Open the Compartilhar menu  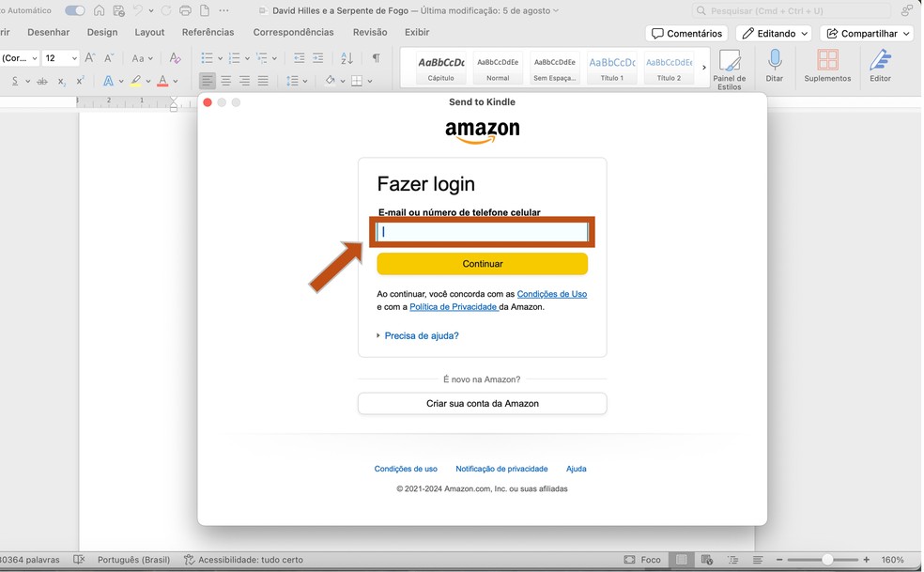click(867, 34)
